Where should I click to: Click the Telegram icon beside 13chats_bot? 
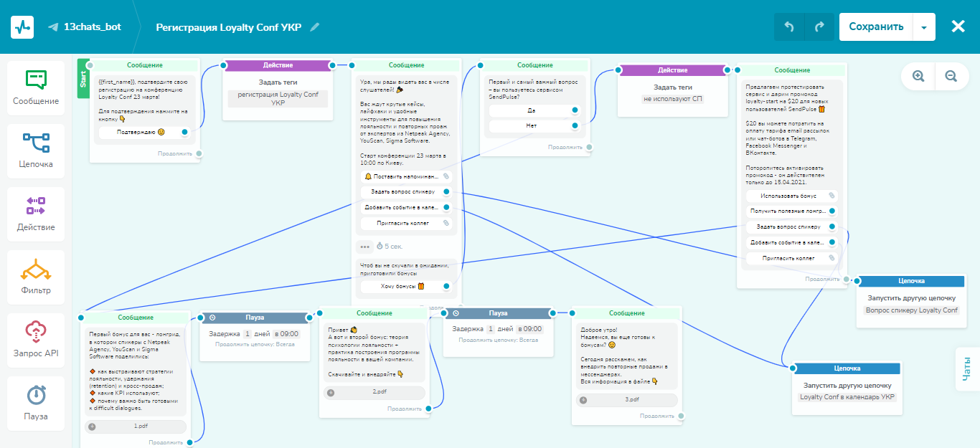point(53,27)
